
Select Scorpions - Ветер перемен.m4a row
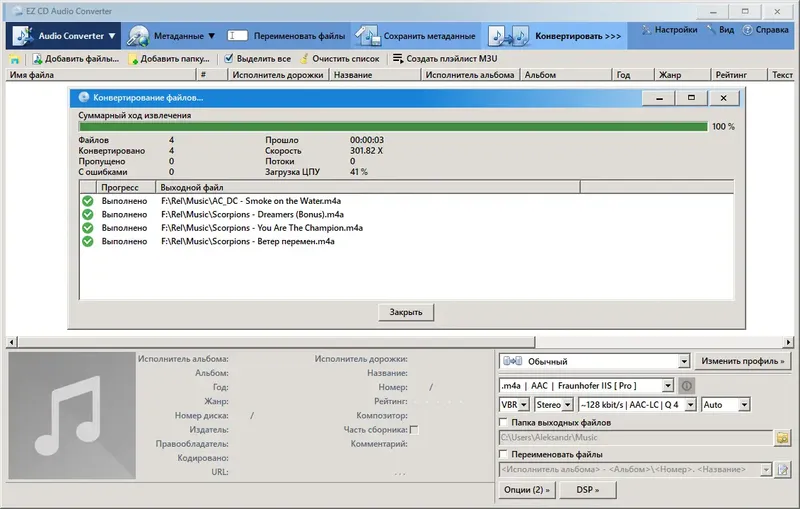(407, 241)
